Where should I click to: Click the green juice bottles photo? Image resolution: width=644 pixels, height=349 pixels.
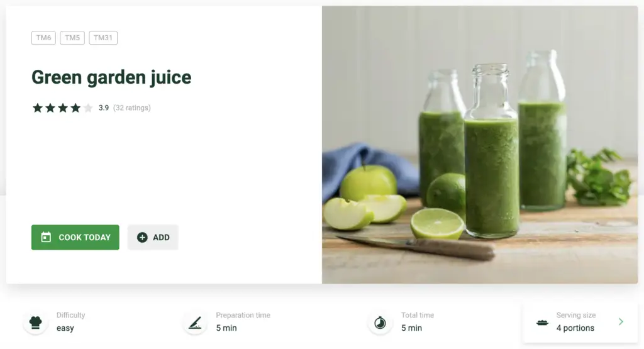point(480,145)
